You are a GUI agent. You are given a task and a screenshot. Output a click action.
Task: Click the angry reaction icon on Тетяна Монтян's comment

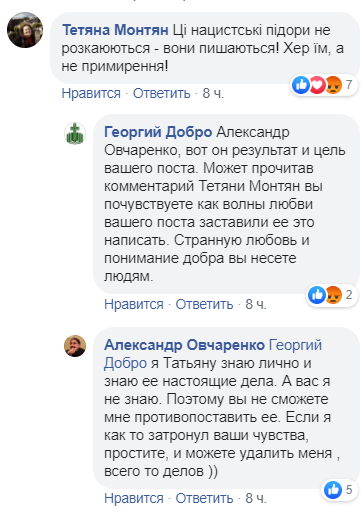click(x=333, y=85)
